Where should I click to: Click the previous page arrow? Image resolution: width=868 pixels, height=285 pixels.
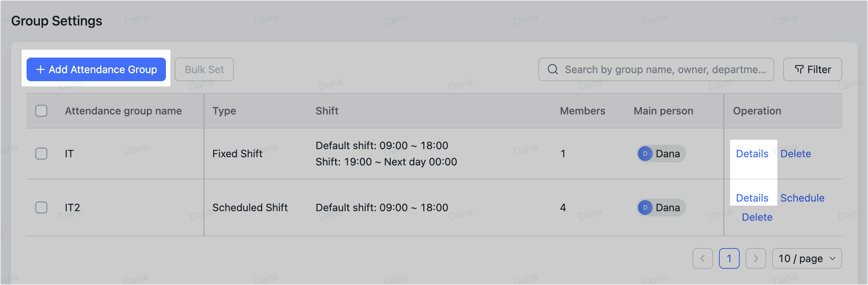tap(703, 258)
